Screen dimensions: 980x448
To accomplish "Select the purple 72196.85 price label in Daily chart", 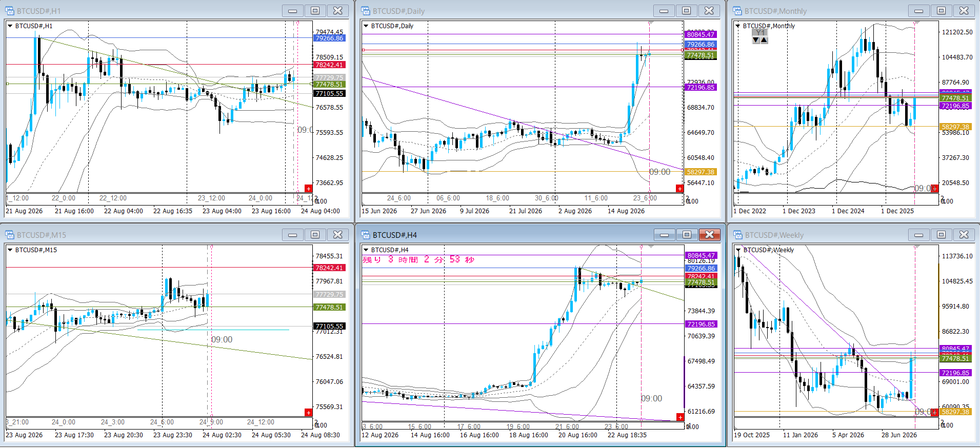I will (701, 88).
